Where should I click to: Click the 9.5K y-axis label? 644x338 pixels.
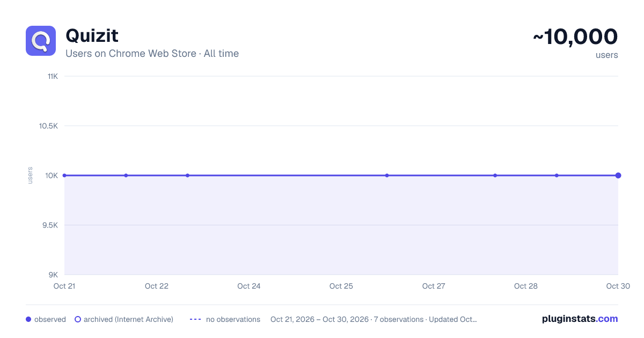click(50, 225)
